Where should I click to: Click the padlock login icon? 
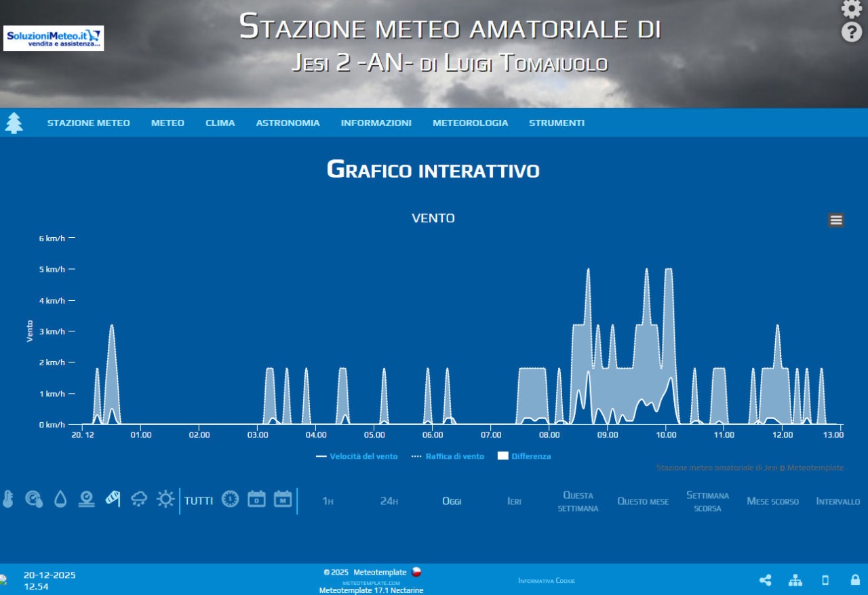coord(855,580)
